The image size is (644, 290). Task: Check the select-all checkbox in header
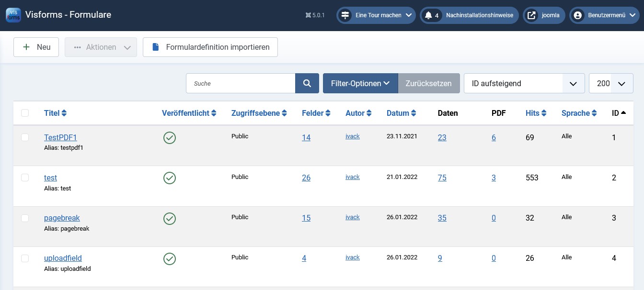coord(25,113)
